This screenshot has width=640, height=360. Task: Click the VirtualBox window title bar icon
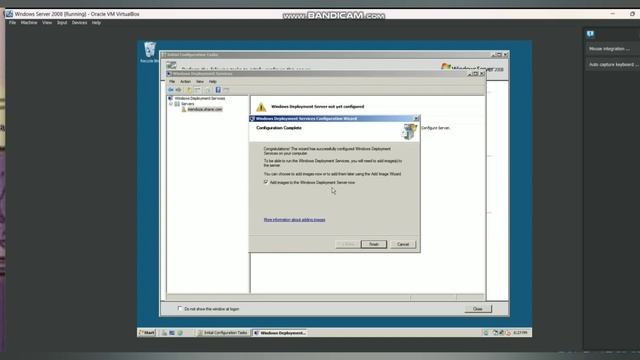[x=9, y=14]
